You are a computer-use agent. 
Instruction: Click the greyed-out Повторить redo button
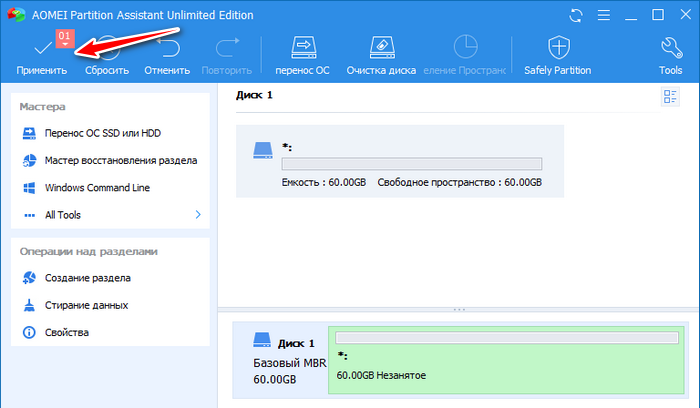[x=226, y=56]
